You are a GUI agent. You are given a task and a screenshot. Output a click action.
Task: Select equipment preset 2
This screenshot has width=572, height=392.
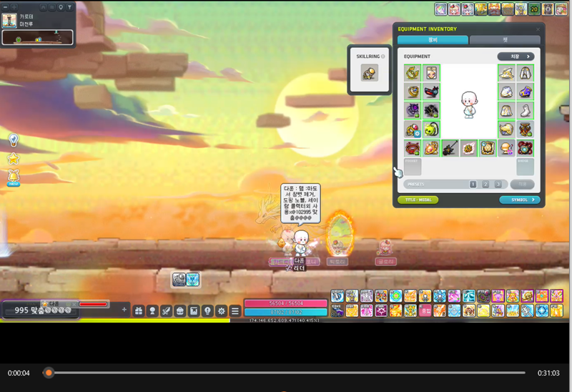485,185
